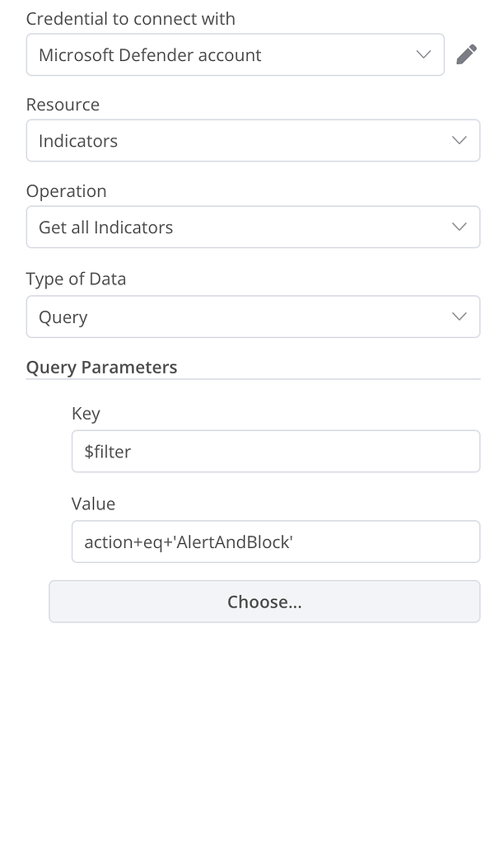Click the Resource label
Image resolution: width=504 pixels, height=844 pixels.
pos(63,105)
